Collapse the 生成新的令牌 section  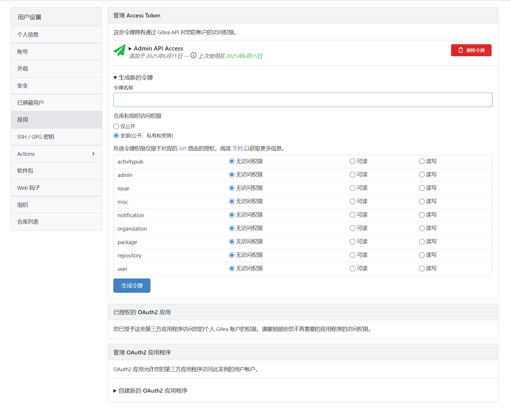click(x=115, y=77)
